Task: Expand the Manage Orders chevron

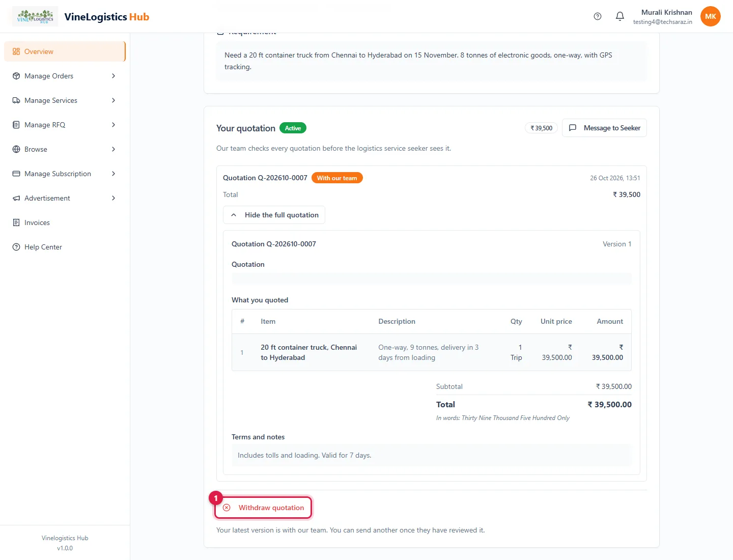Action: pos(114,76)
